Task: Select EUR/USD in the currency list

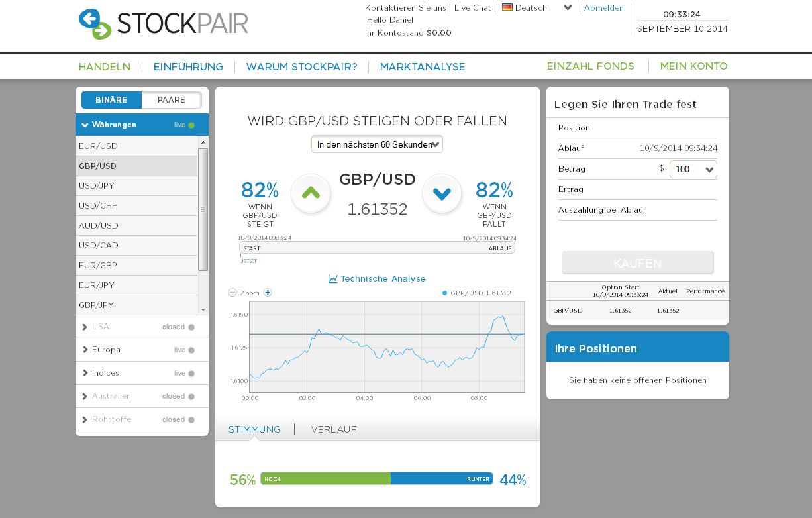Action: pyautogui.click(x=136, y=146)
